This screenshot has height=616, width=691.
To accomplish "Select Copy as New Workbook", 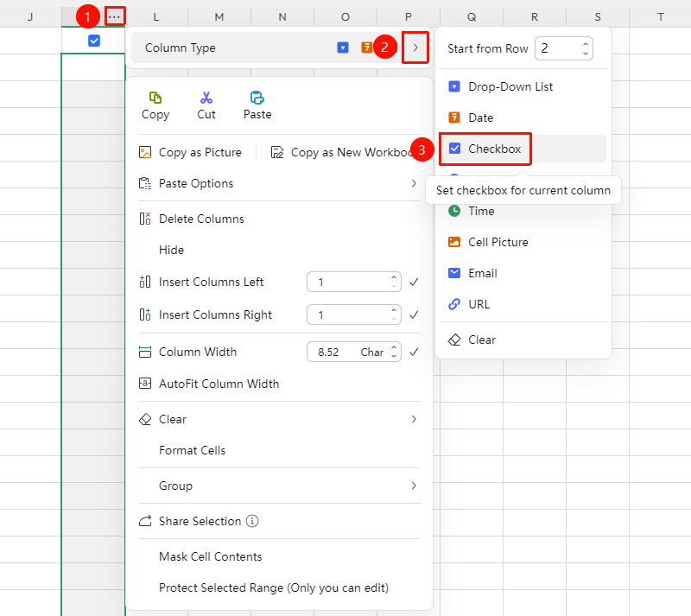I will point(342,153).
